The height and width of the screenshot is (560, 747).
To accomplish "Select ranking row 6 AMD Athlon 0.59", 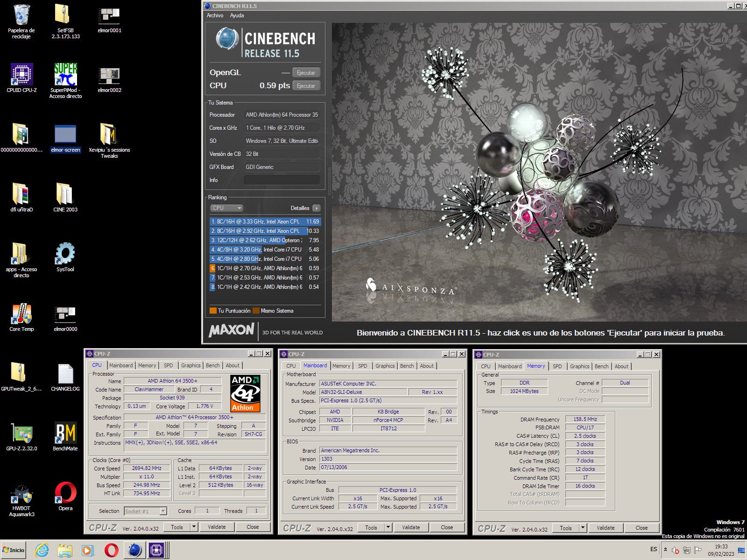I will [x=265, y=268].
